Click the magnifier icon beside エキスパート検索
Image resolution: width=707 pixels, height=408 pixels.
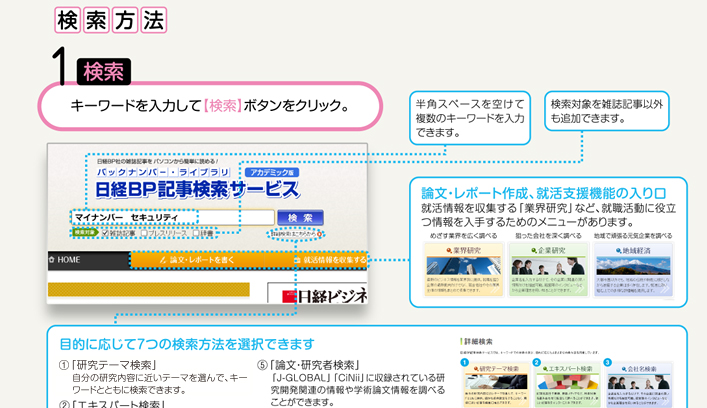[x=546, y=369]
